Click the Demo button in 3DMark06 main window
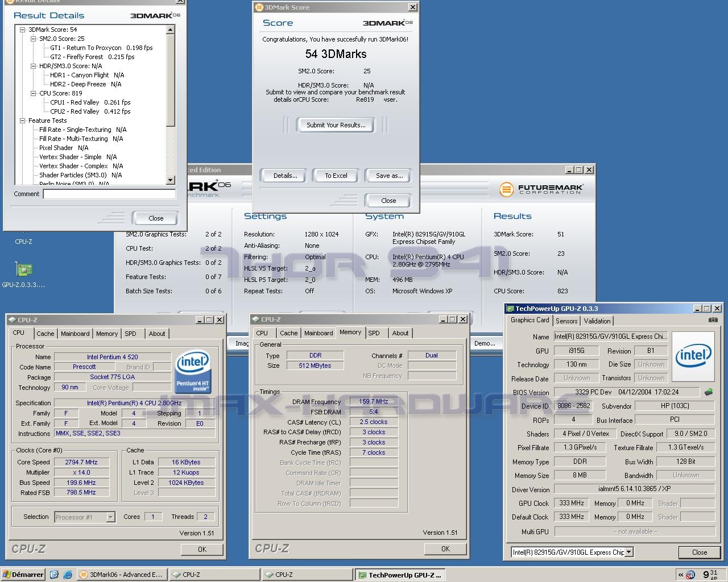This screenshot has height=582, width=728. coord(485,343)
